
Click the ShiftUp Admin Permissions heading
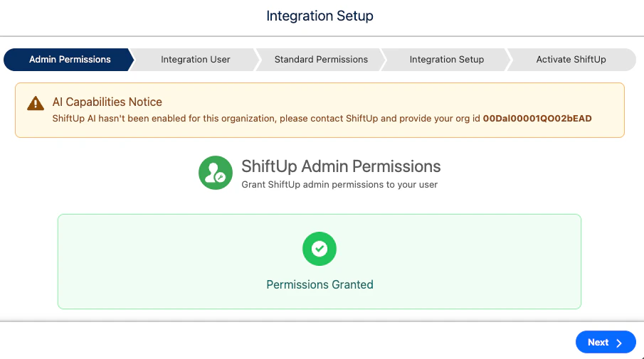click(341, 166)
